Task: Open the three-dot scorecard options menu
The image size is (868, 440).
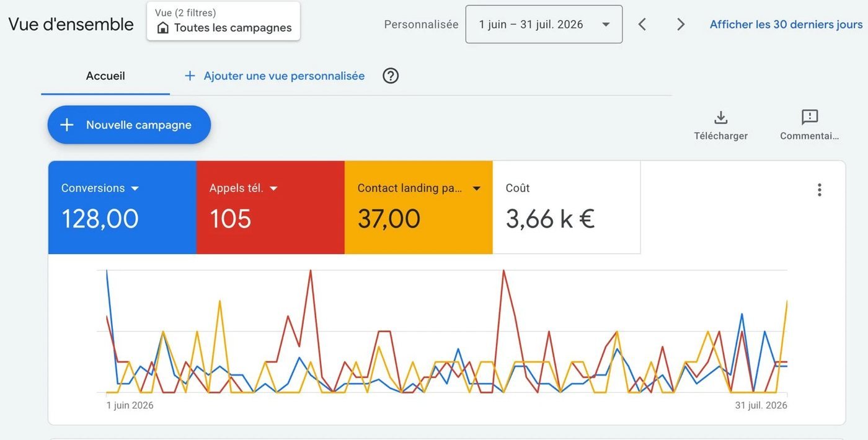Action: click(820, 190)
